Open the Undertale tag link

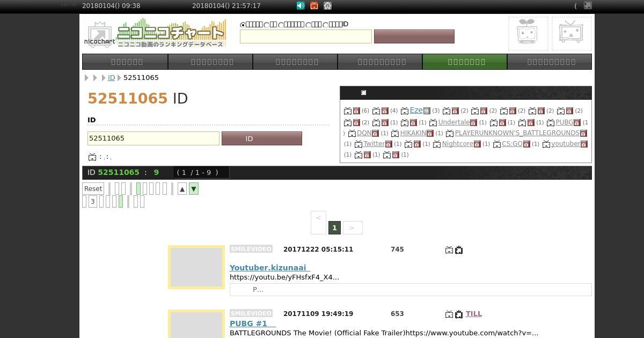click(x=454, y=122)
